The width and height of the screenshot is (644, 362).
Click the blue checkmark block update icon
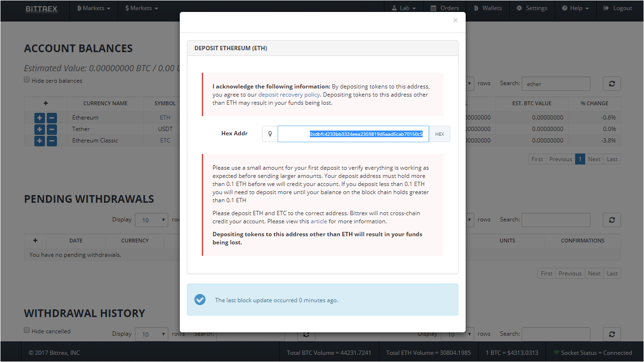200,300
